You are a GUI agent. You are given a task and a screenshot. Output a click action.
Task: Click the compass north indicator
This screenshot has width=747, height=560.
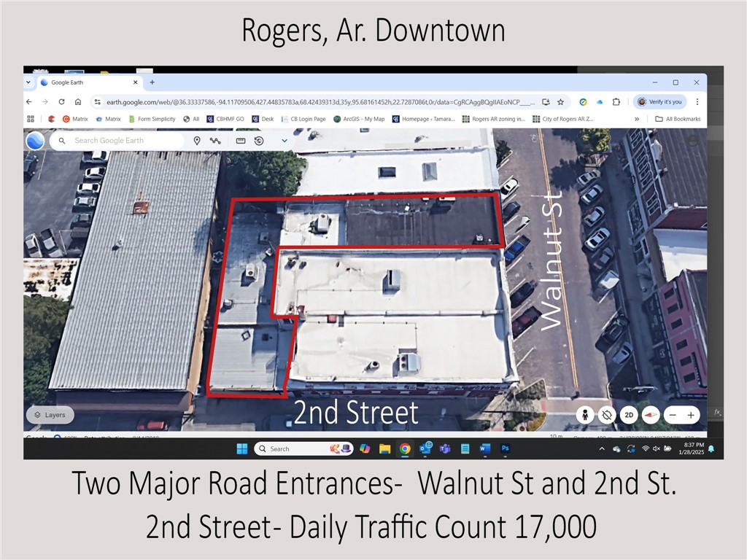pos(650,415)
